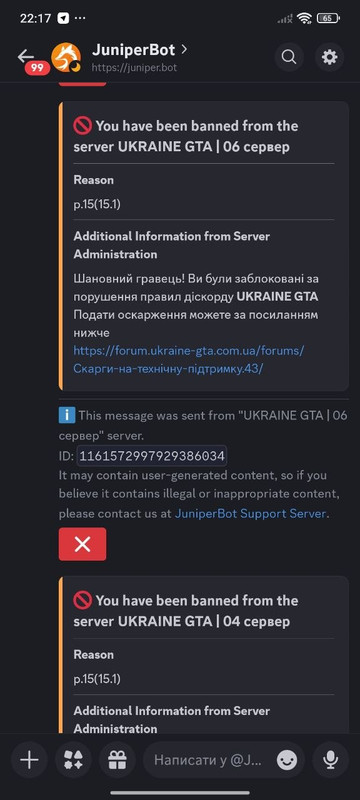Open JuniperBot Support Server link

pyautogui.click(x=250, y=514)
